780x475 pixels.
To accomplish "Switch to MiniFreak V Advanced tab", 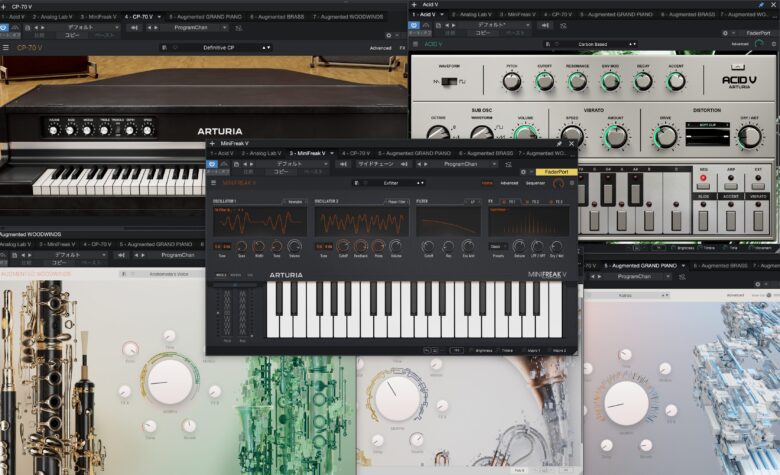I will coord(509,183).
